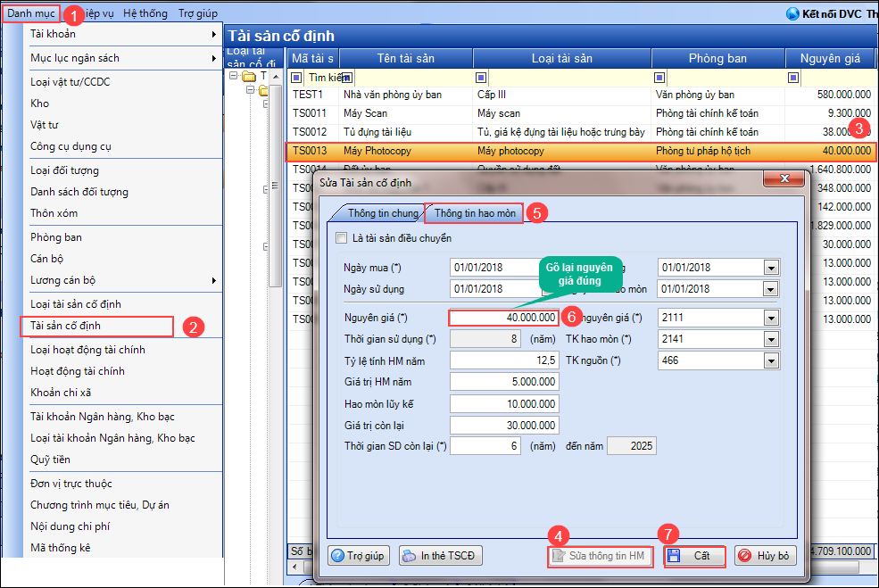Choose Danh sách đối tượng menu entry
The image size is (879, 588).
coord(79,192)
